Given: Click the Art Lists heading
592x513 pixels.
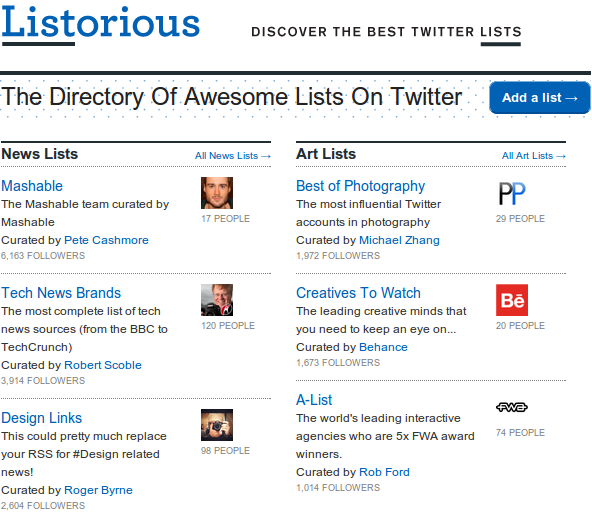Looking at the screenshot, I should 326,154.
